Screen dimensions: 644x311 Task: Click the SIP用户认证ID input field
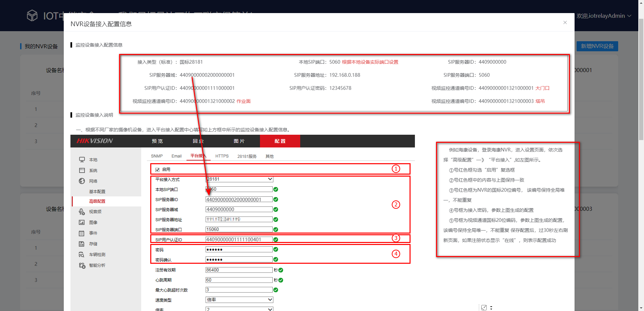click(x=239, y=239)
